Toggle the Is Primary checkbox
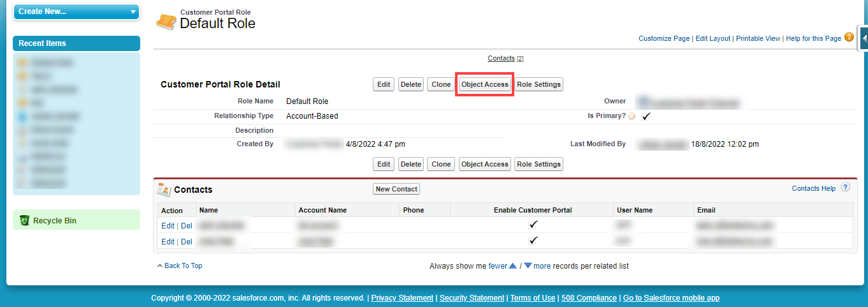The image size is (868, 307). (x=646, y=116)
